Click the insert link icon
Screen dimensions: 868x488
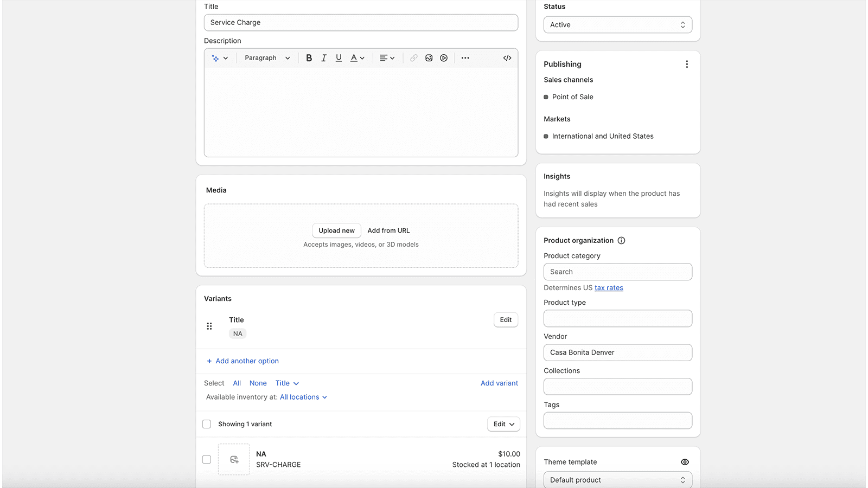tap(414, 58)
